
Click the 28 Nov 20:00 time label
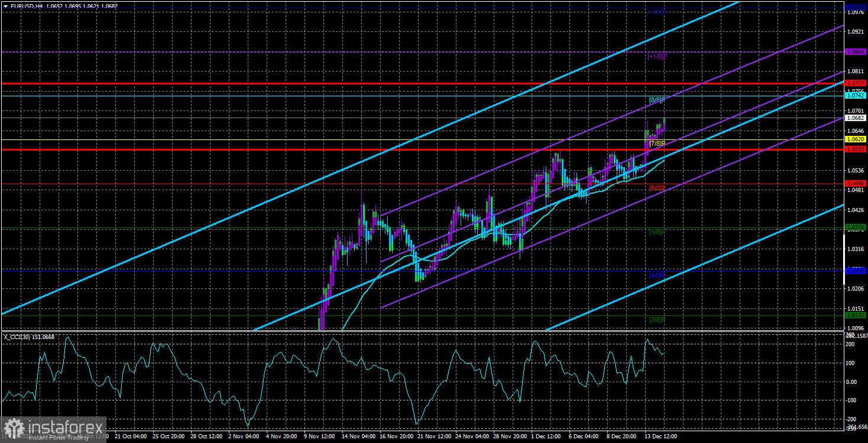509,437
